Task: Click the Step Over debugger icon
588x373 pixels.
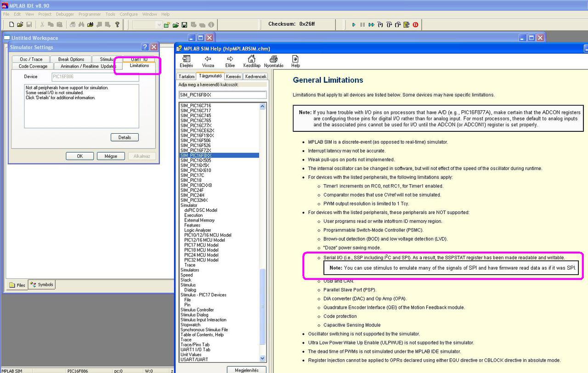Action: (389, 24)
